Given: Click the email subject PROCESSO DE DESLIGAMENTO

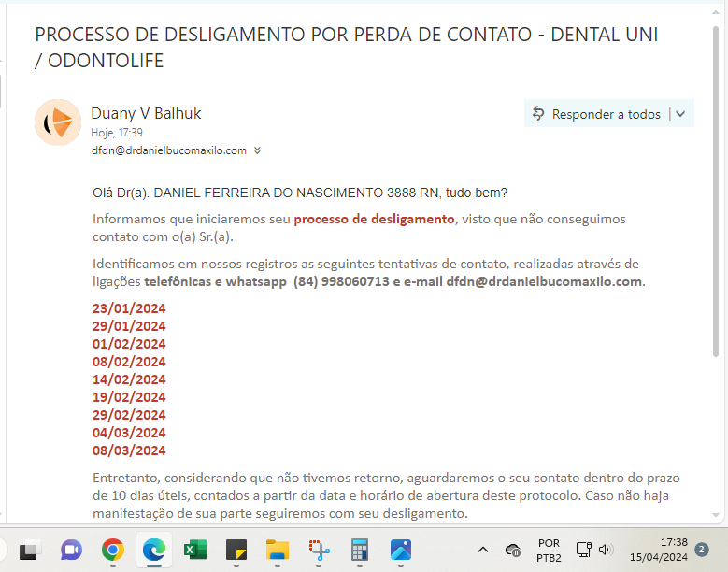Looking at the screenshot, I should click(347, 48).
